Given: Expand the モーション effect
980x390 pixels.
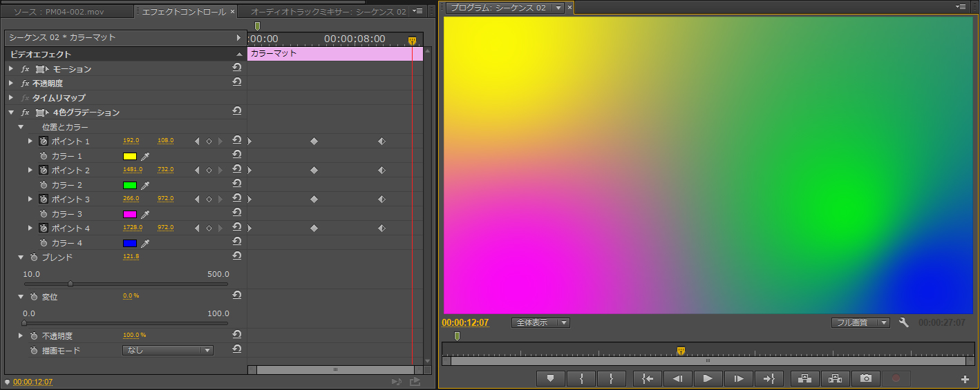Looking at the screenshot, I should click(11, 69).
